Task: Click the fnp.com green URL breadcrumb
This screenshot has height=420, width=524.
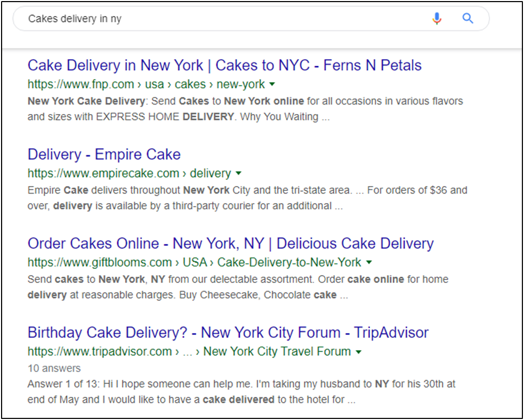Action: pos(146,84)
